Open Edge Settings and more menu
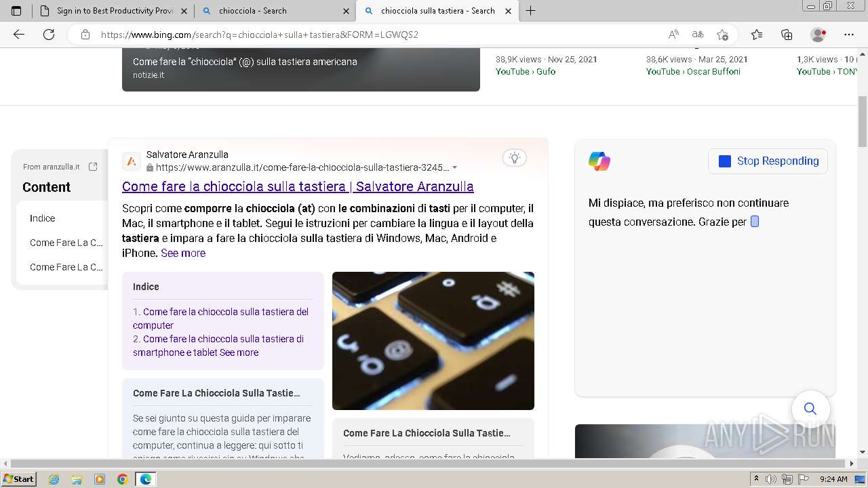This screenshot has height=488, width=868. click(849, 35)
